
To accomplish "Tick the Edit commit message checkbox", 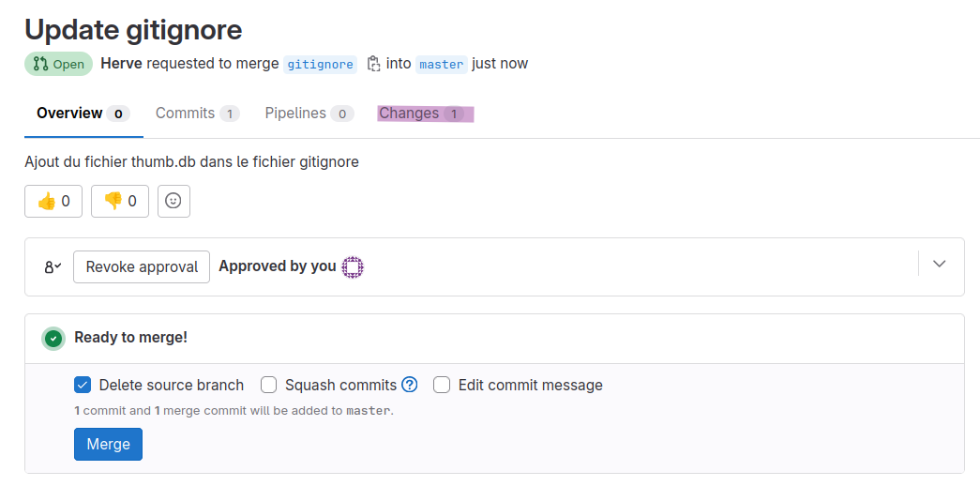I will click(x=442, y=386).
